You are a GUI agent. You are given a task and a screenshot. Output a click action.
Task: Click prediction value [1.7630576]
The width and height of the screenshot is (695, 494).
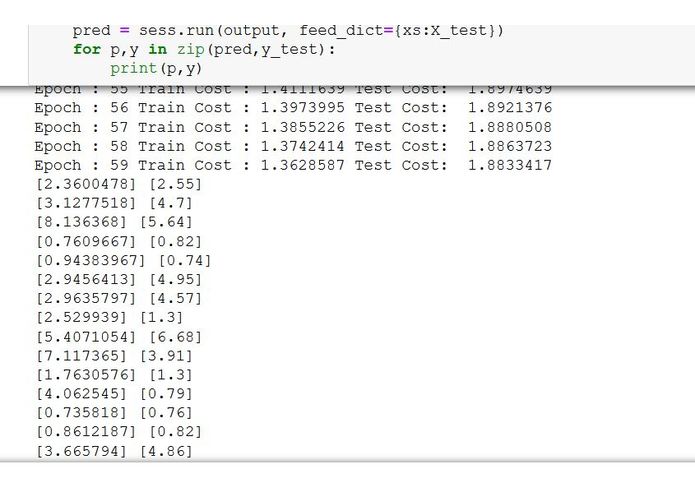[x=86, y=375]
